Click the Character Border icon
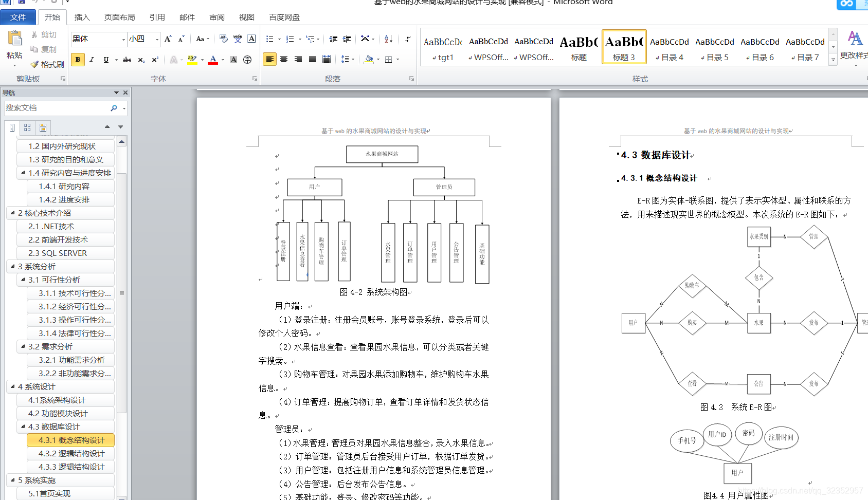 click(x=251, y=39)
